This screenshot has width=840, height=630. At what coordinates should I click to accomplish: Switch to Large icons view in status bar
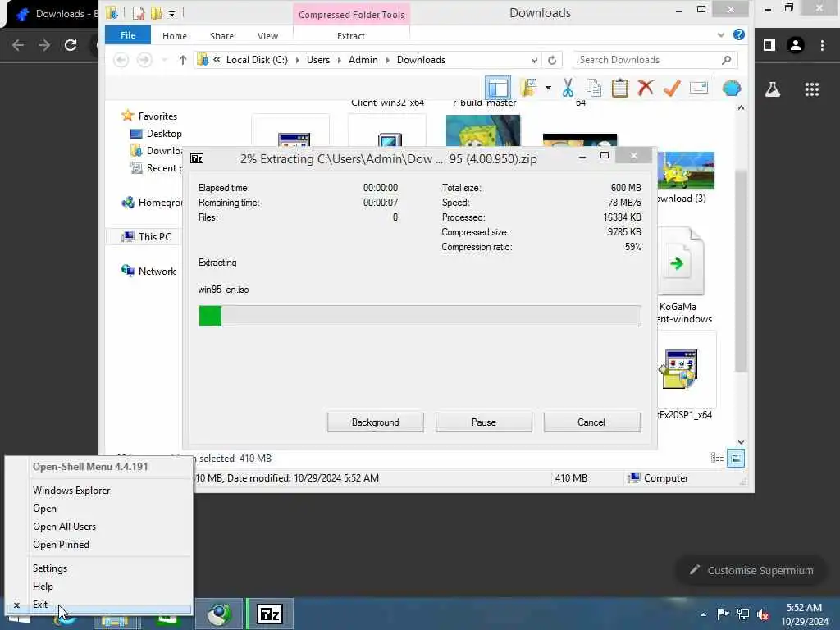click(736, 458)
